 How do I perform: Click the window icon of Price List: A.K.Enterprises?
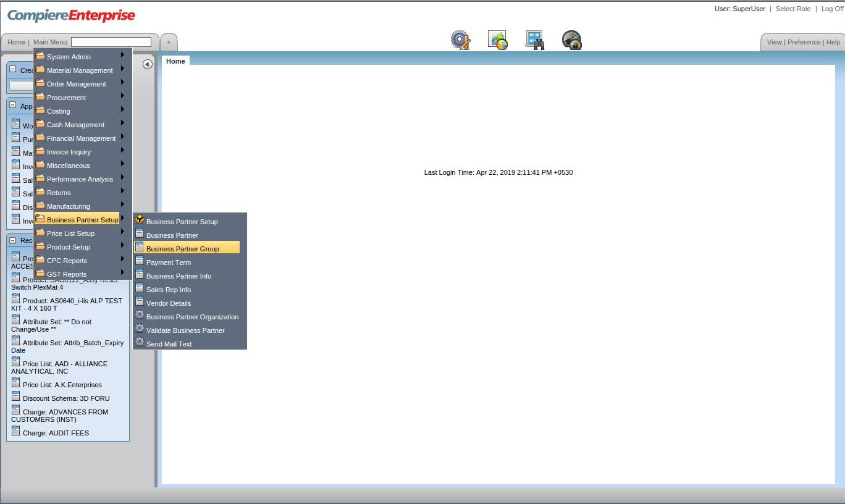pos(16,383)
